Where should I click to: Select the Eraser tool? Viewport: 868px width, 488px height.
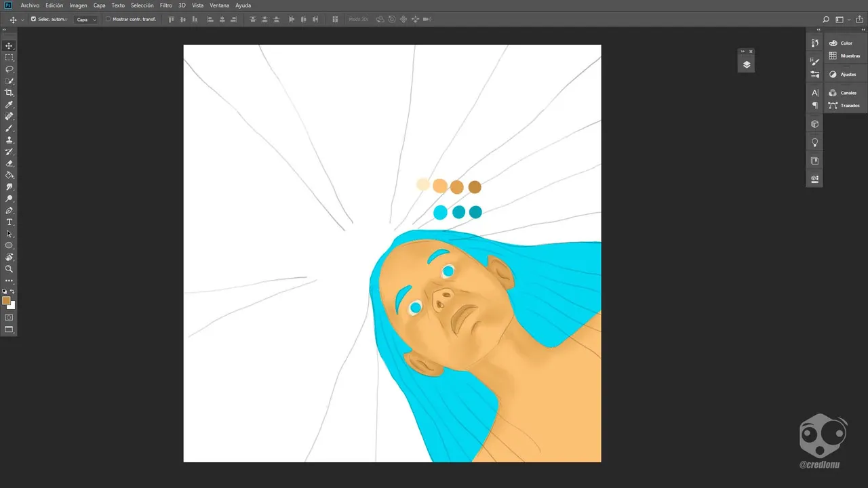coord(9,163)
